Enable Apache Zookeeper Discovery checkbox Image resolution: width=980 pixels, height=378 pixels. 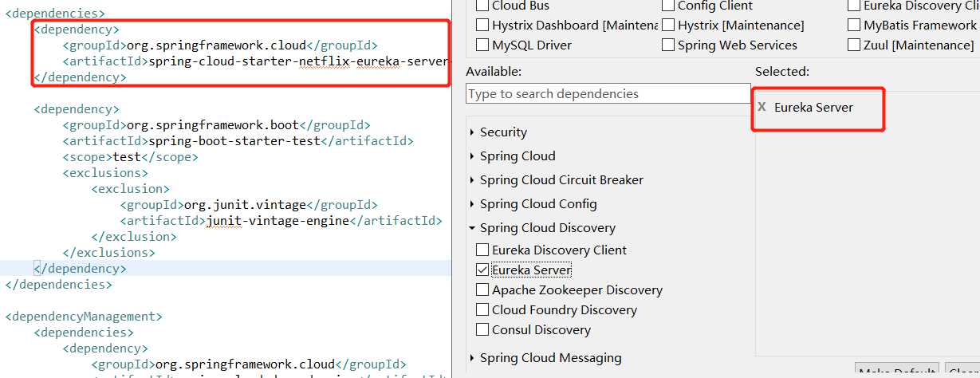pos(482,290)
